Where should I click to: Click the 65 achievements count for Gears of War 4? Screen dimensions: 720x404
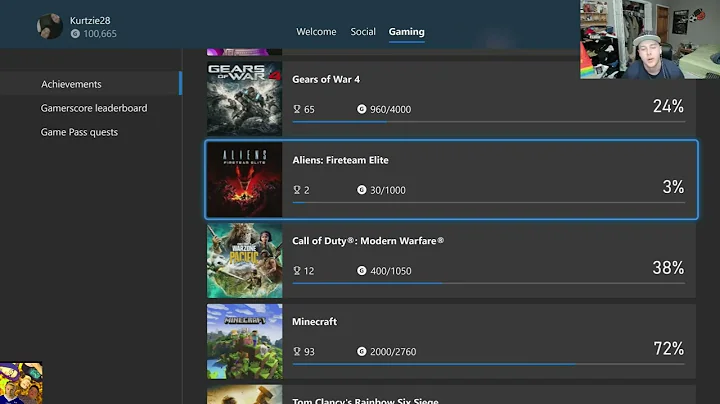point(309,110)
